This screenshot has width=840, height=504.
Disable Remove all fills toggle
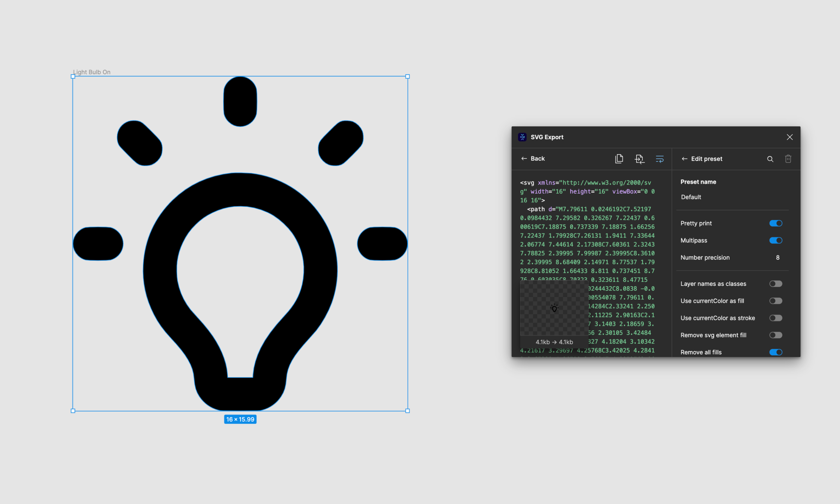click(776, 352)
